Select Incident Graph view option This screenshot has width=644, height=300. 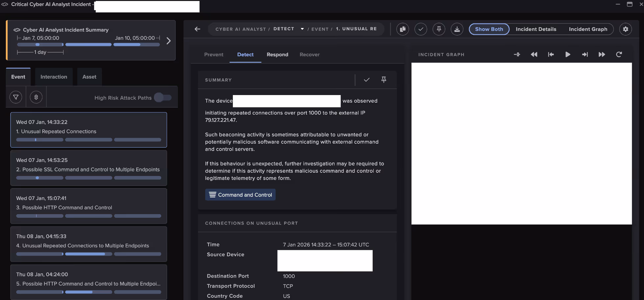(x=588, y=29)
